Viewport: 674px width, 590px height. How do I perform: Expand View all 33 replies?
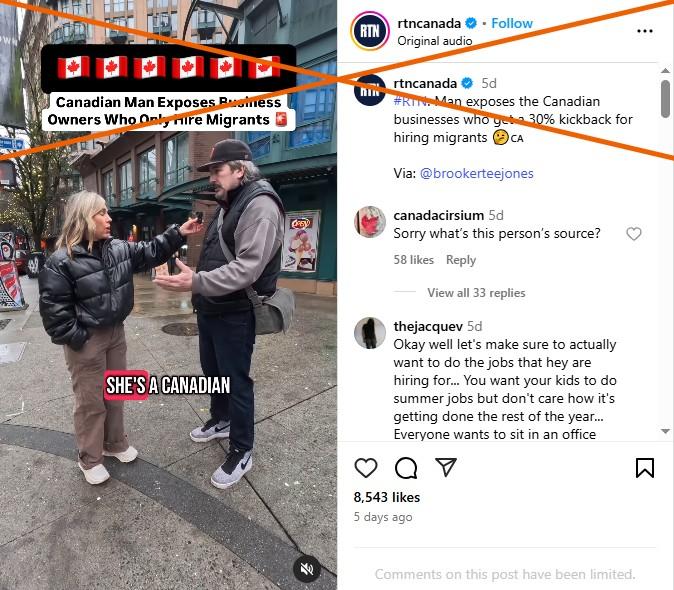tap(476, 293)
